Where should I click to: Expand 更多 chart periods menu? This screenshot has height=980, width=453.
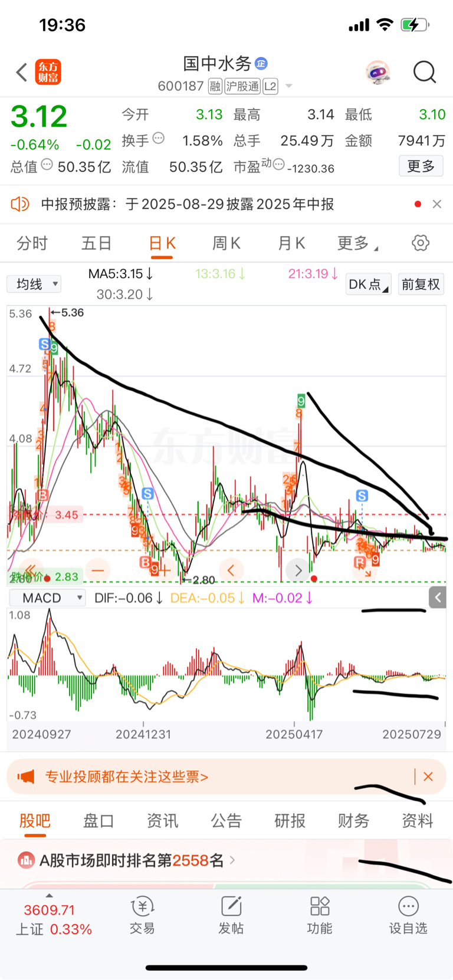click(x=357, y=243)
